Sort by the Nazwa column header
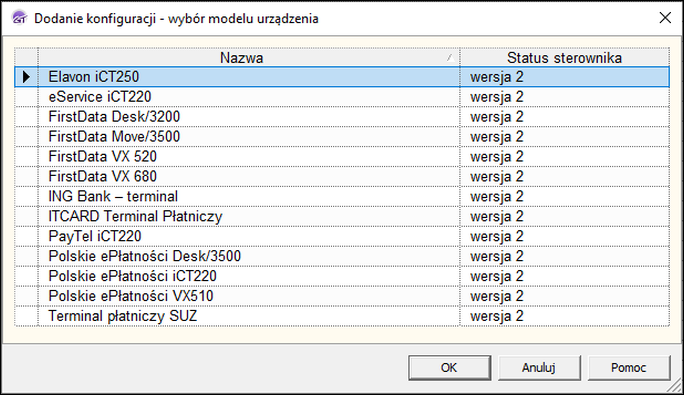 coord(249,57)
